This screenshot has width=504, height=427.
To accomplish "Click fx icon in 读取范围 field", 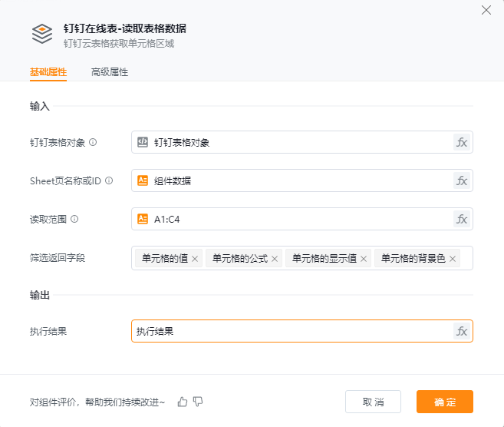I will tap(462, 219).
